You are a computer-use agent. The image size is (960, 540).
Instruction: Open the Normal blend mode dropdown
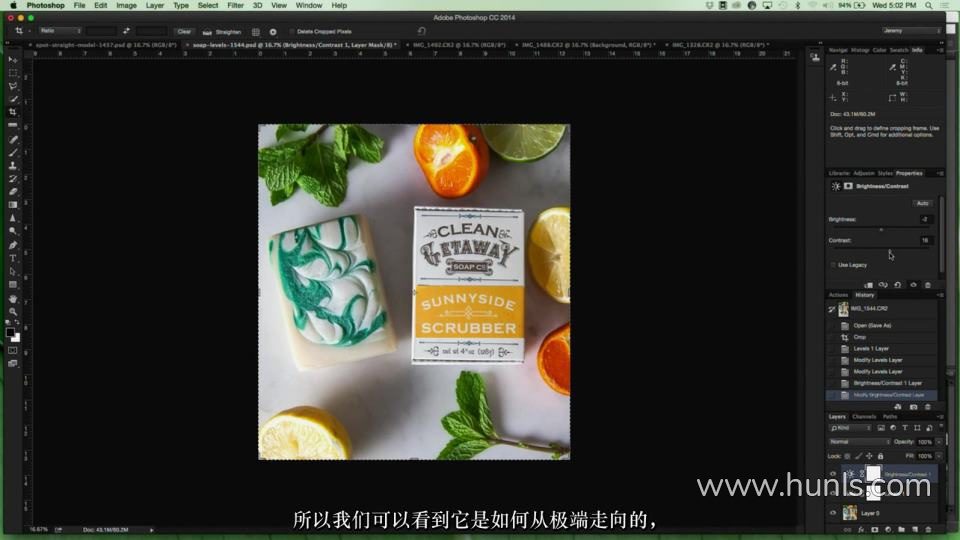860,441
